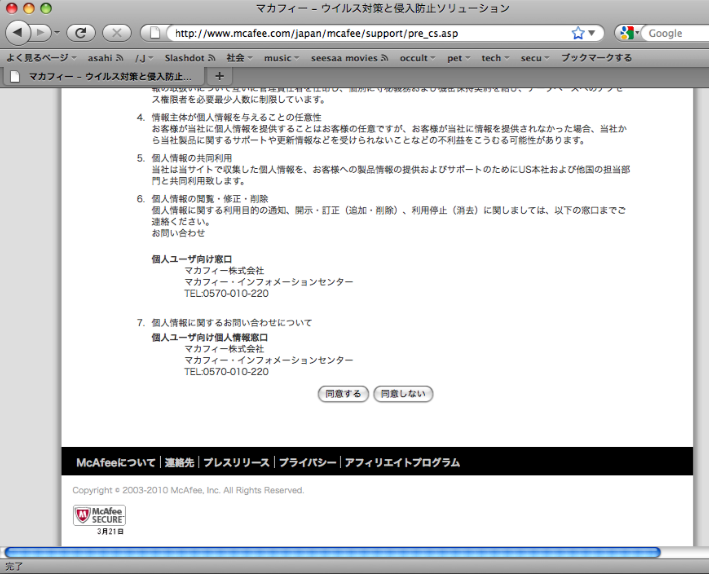Click the Copyright 2003-2010 McAfee text
This screenshot has width=709, height=574.
188,490
